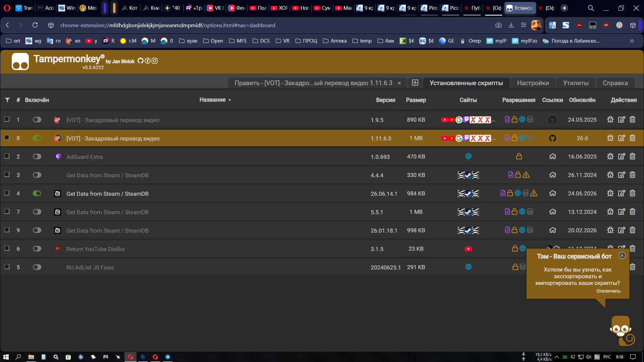This screenshot has height=362, width=644.
Task: Open a new browser tab
Action: coord(565,8)
